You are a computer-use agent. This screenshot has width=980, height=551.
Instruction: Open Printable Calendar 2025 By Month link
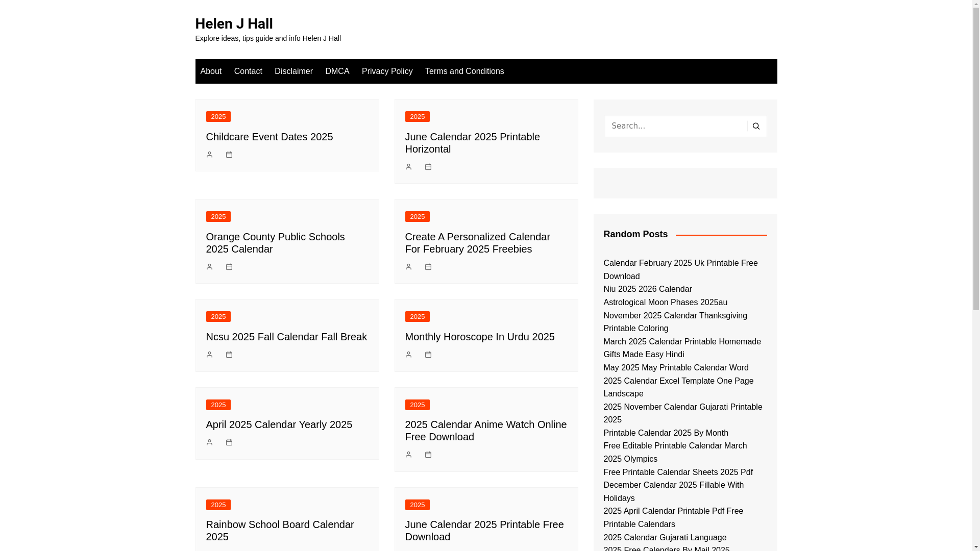[666, 433]
